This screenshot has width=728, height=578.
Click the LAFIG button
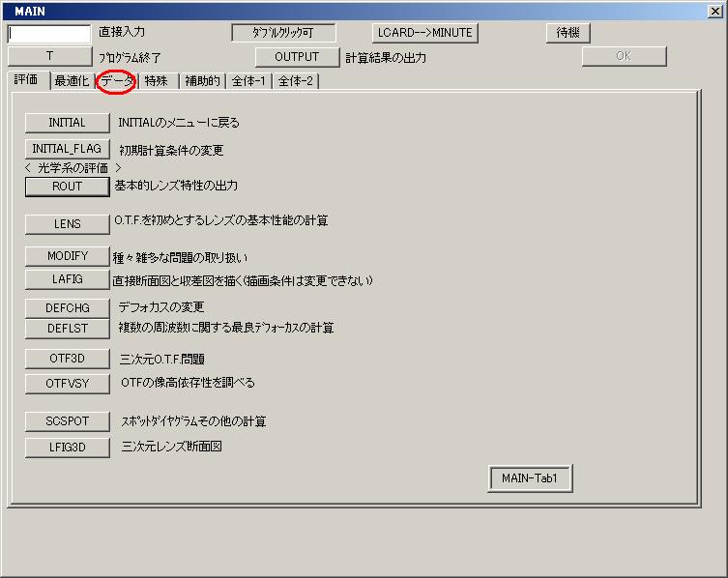[68, 279]
